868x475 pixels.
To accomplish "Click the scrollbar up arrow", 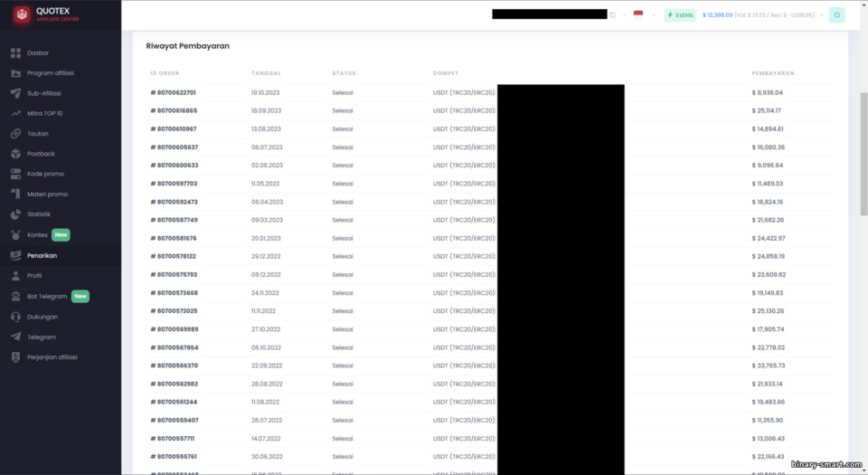I will [863, 4].
